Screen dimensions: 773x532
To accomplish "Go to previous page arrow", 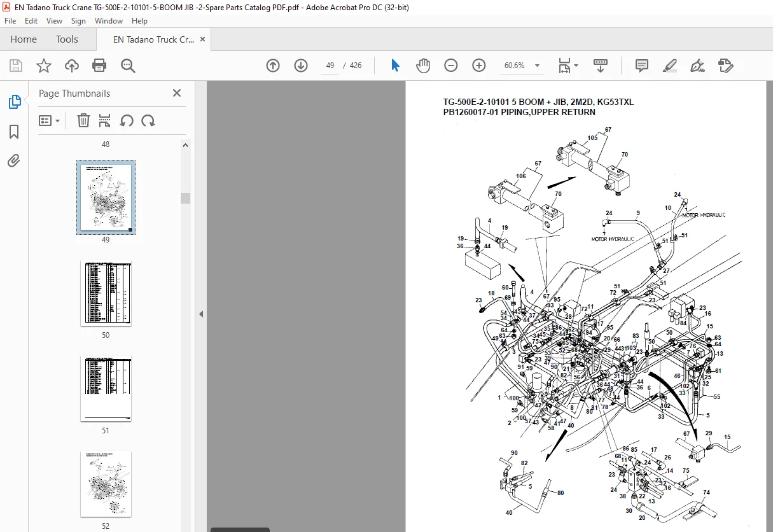I will point(273,66).
